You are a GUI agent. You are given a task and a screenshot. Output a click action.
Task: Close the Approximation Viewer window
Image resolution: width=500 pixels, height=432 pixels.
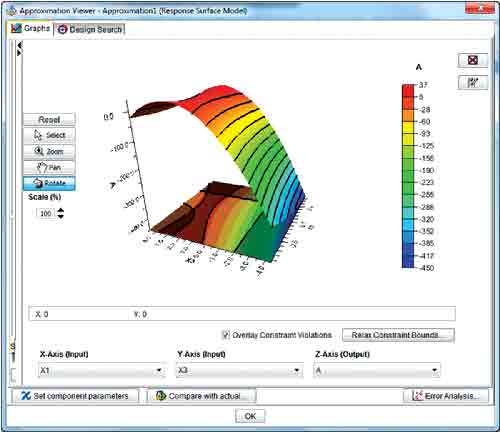pyautogui.click(x=480, y=9)
